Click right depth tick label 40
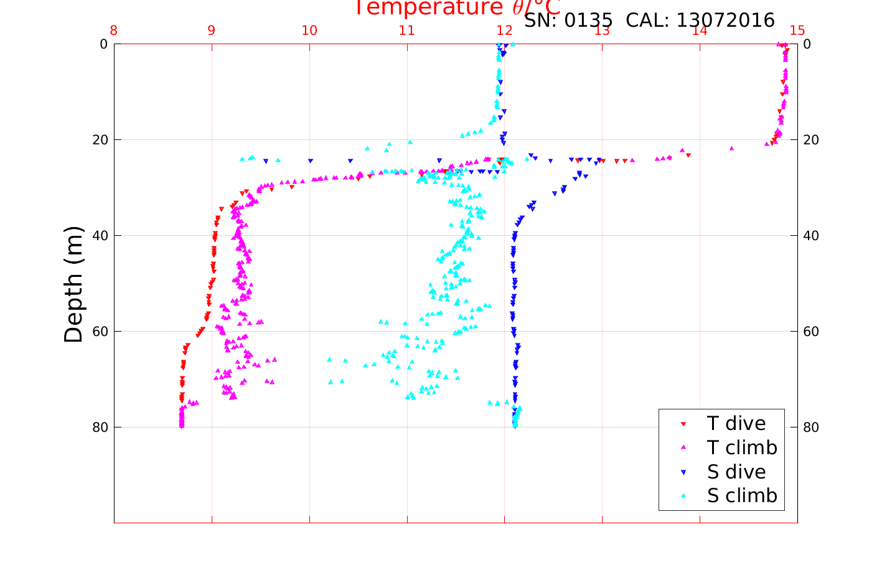The width and height of the screenshot is (882, 588). tap(811, 236)
